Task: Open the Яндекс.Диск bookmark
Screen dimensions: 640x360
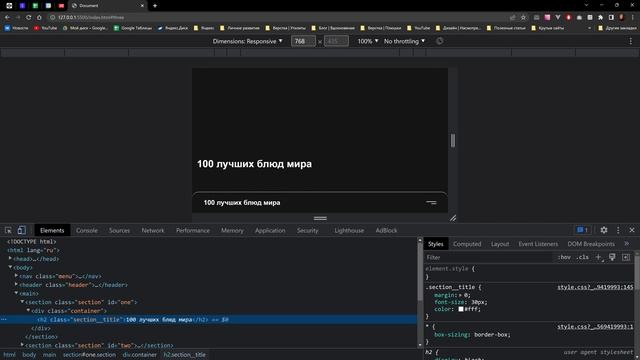Action: pyautogui.click(x=173, y=28)
